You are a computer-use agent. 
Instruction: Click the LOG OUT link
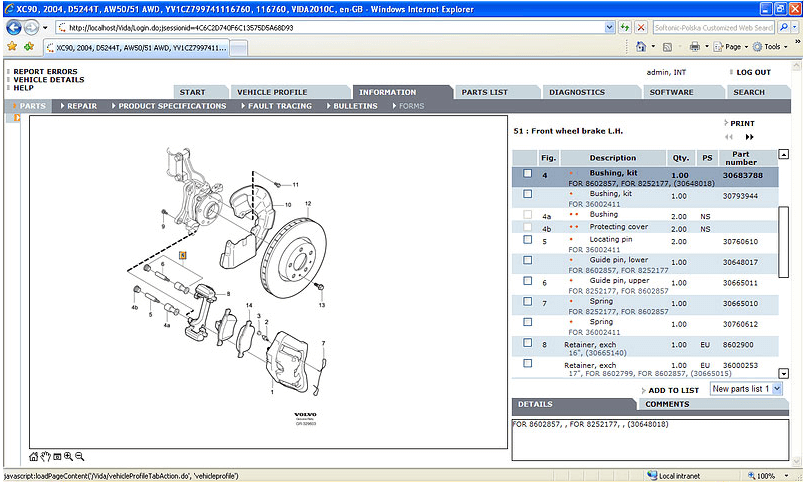click(753, 72)
